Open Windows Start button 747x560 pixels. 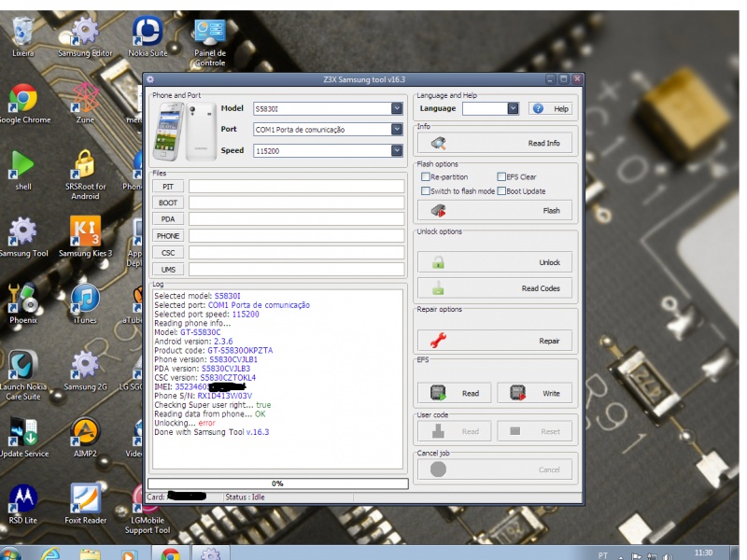point(10,554)
